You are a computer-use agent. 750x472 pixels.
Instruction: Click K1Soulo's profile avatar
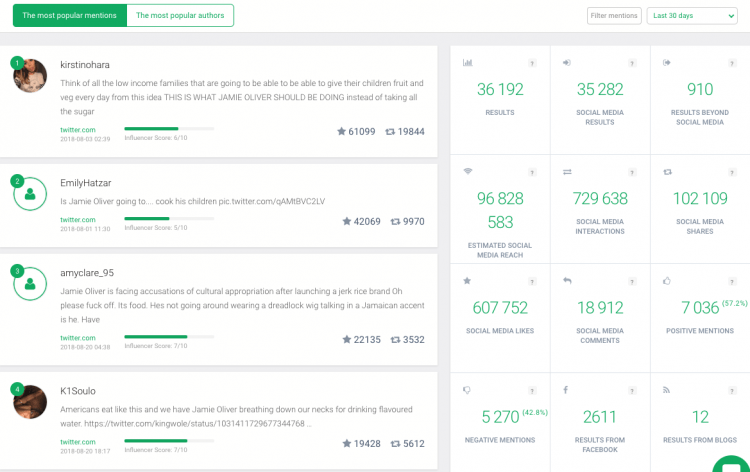pos(30,402)
